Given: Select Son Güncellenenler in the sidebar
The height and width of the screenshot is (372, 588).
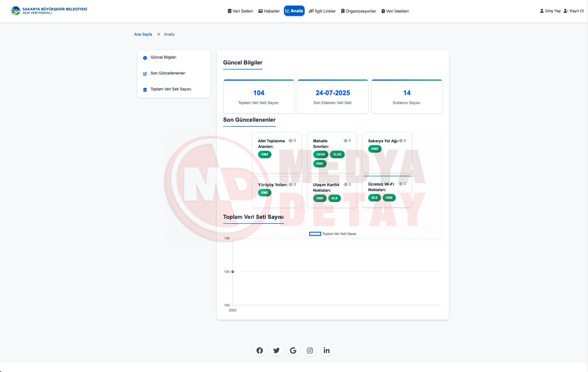Looking at the screenshot, I should click(x=168, y=73).
